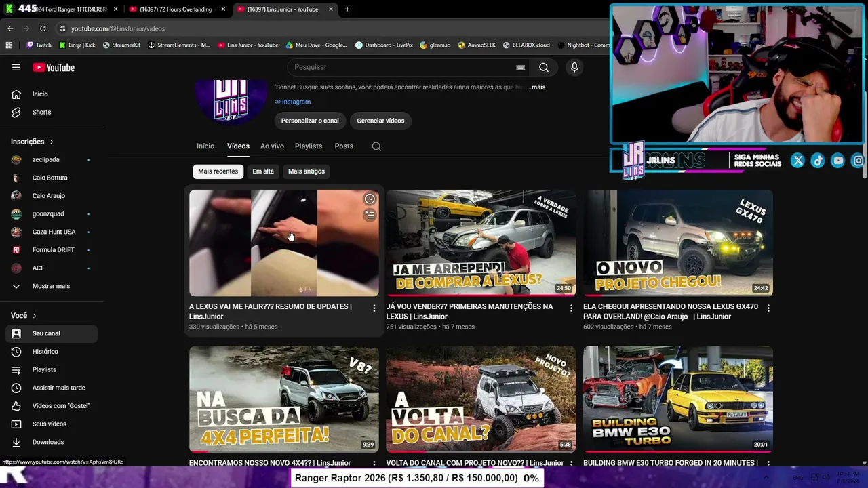This screenshot has height=488, width=868.
Task: Open the Dashboard - LivePix bookmark
Action: (384, 45)
